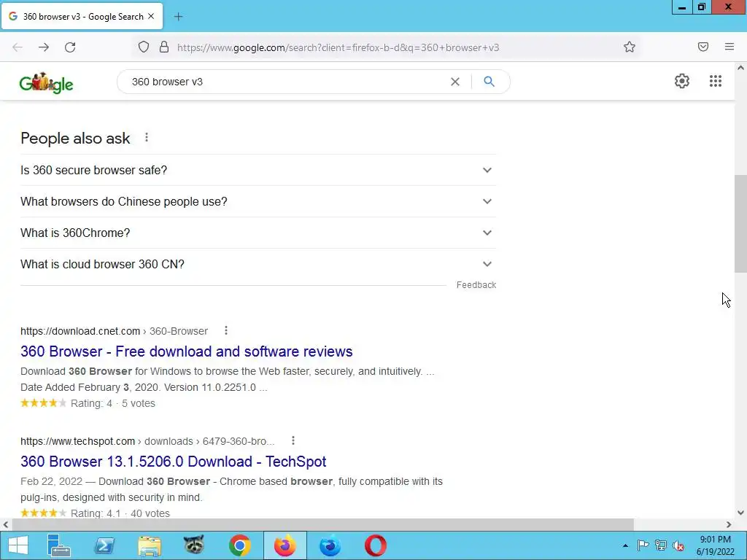Open network status tray icon
The image size is (747, 560).
pos(661,545)
